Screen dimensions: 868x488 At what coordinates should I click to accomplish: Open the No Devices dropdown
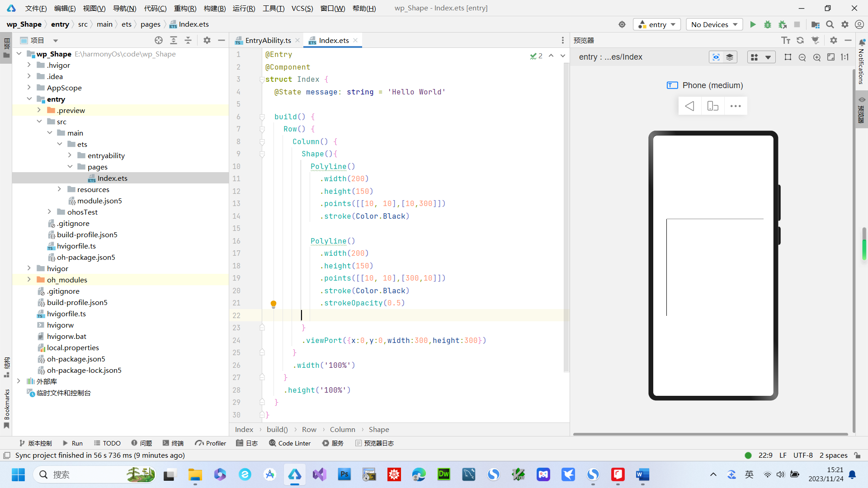(x=714, y=24)
